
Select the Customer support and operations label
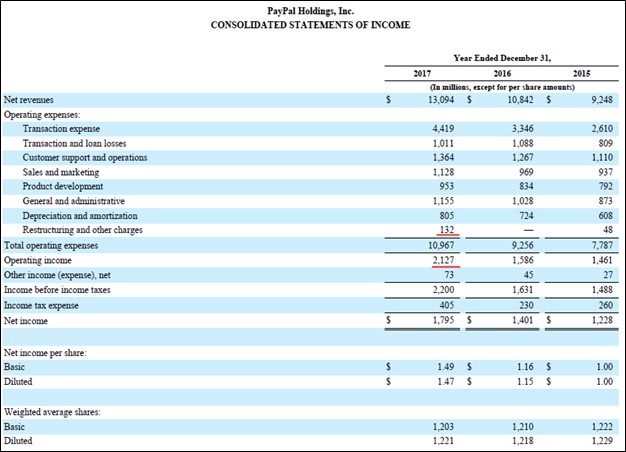pos(85,158)
